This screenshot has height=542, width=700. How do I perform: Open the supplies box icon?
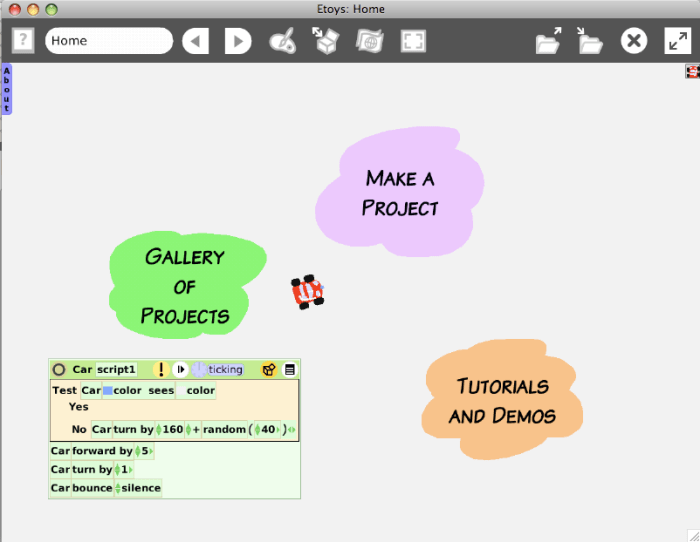coord(326,41)
